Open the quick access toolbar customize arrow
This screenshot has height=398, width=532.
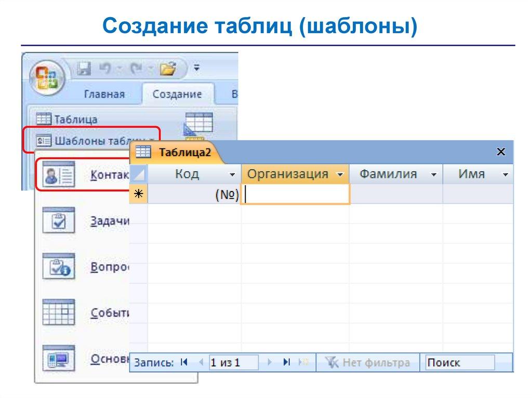(x=196, y=68)
